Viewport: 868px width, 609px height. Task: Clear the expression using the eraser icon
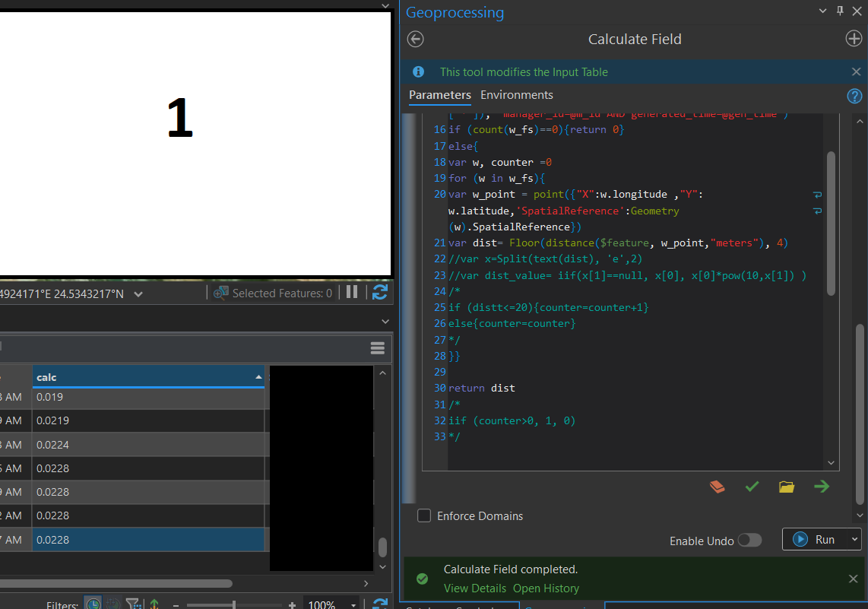point(717,487)
